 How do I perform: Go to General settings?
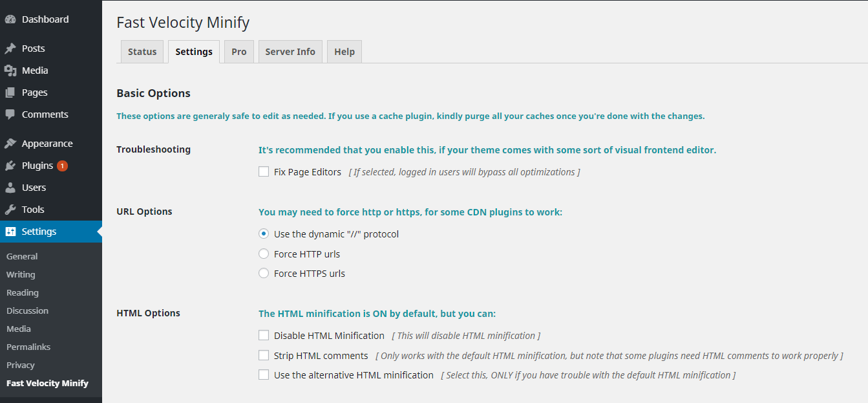21,256
